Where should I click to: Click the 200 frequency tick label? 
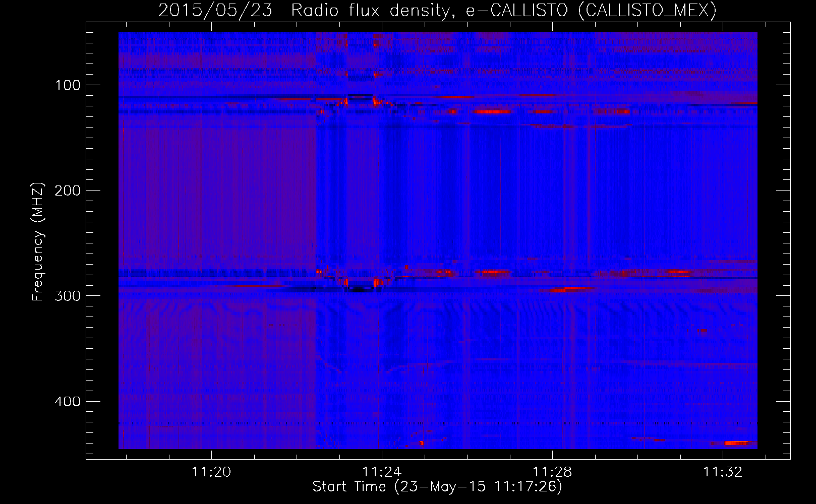pyautogui.click(x=68, y=190)
